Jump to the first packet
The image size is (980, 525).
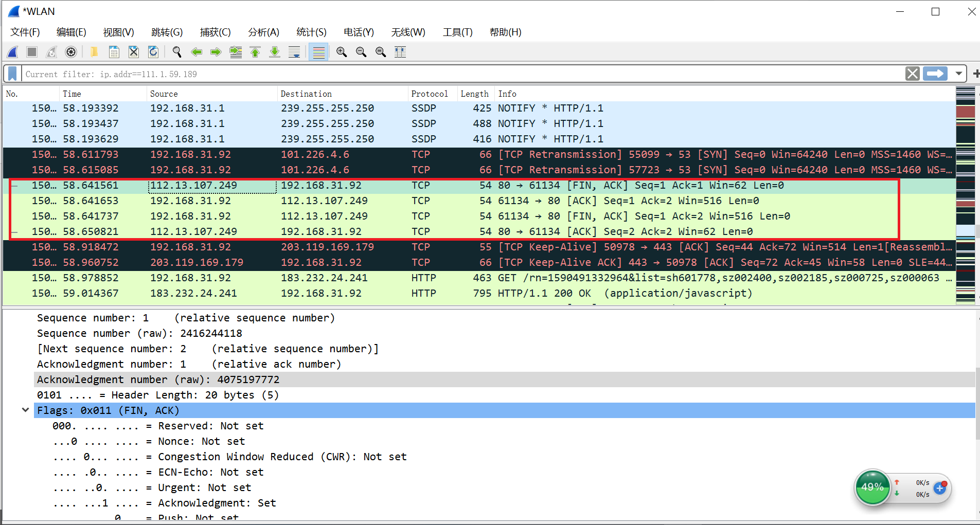tap(255, 51)
